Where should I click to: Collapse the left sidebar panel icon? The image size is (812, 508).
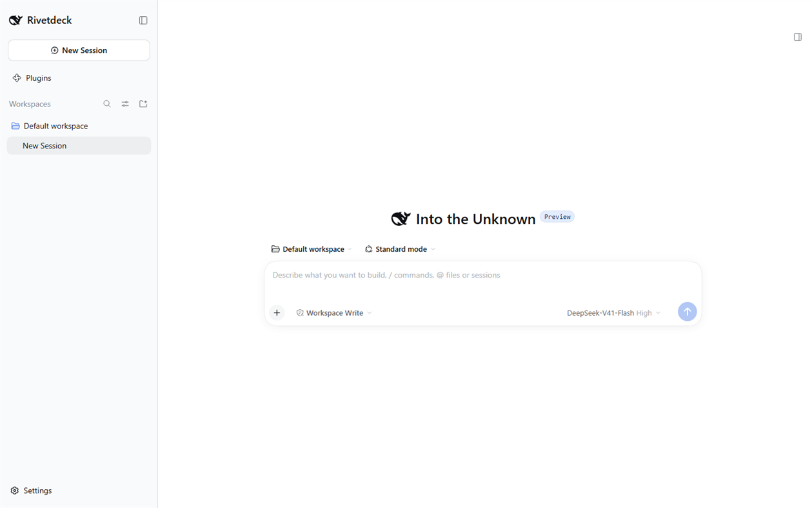(143, 21)
